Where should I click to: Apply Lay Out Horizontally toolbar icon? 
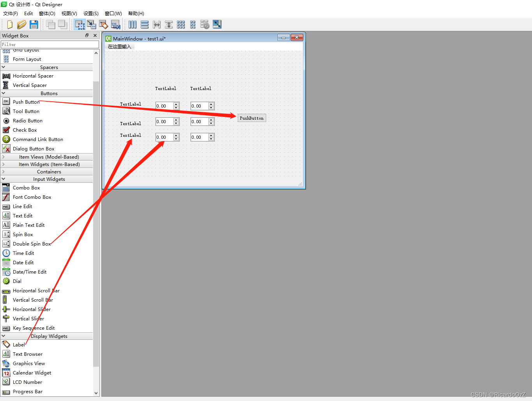133,25
